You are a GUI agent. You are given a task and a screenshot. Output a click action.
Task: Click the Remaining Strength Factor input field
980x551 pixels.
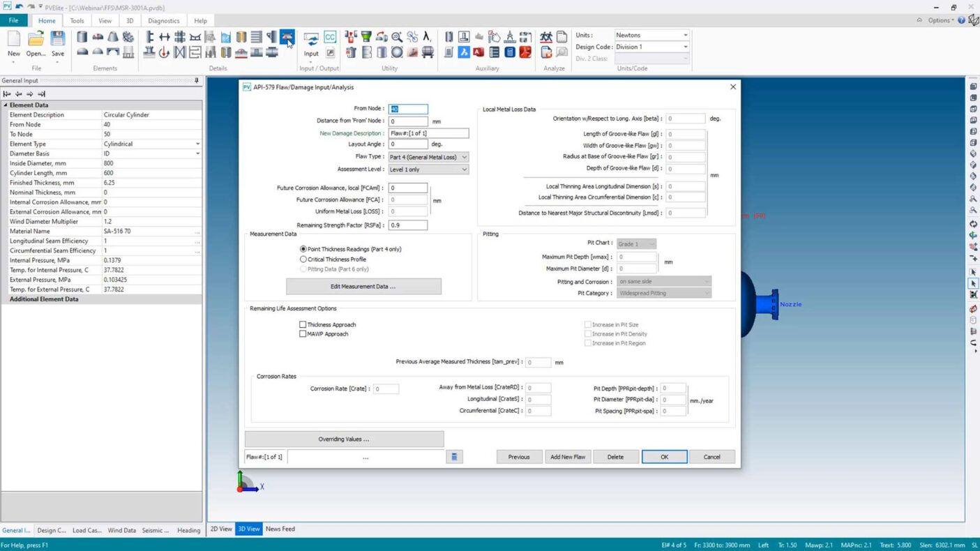click(x=408, y=225)
